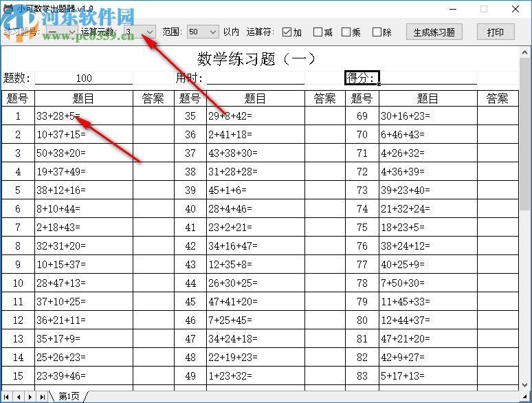The height and width of the screenshot is (403, 532).
Task: Select question cell 34+16+47=
Action: (256, 246)
